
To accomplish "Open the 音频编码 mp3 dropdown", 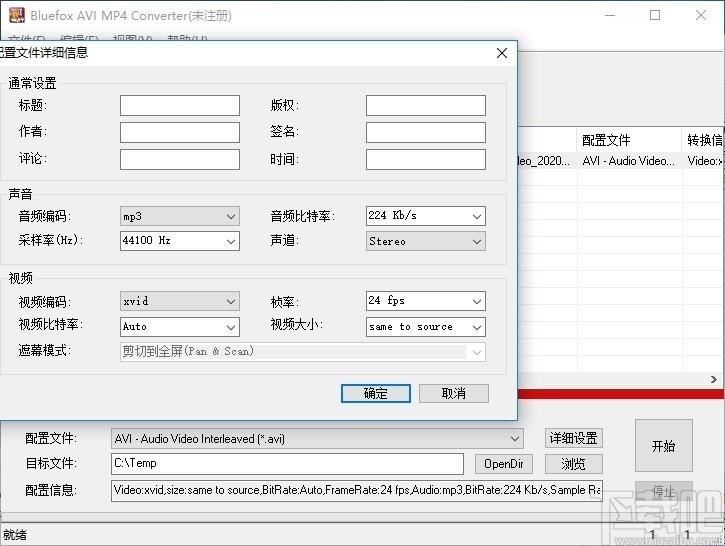I will click(x=180, y=216).
